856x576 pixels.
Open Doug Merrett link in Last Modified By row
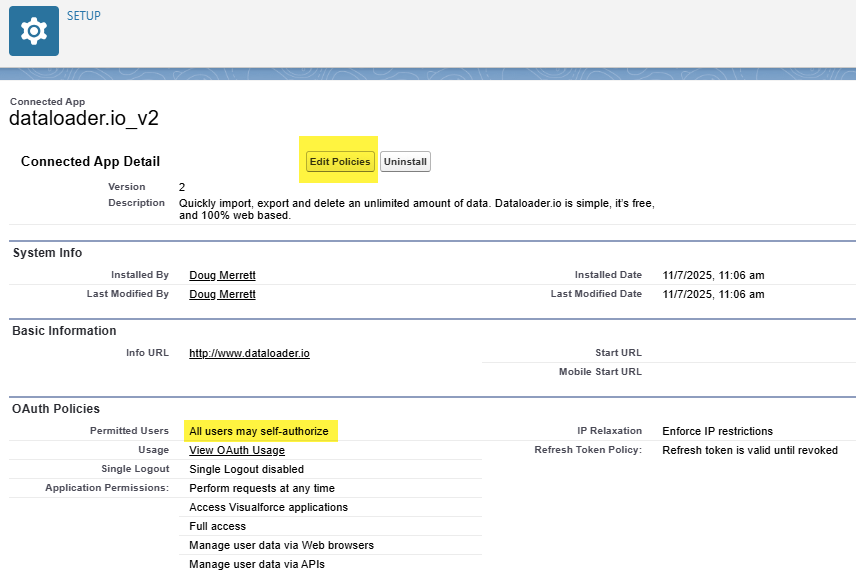(222, 294)
